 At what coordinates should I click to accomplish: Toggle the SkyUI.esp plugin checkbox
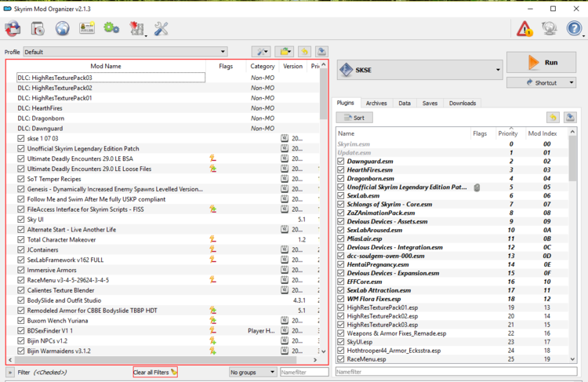tap(340, 342)
